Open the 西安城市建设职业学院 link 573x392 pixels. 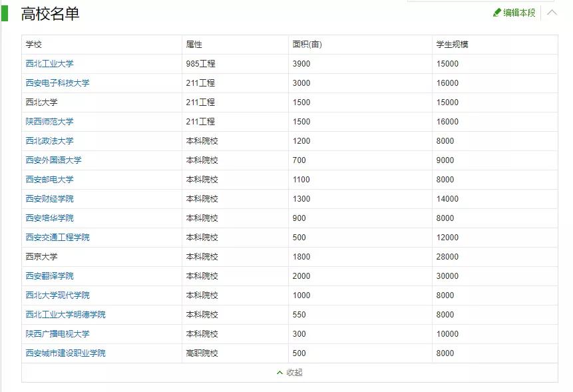click(66, 353)
